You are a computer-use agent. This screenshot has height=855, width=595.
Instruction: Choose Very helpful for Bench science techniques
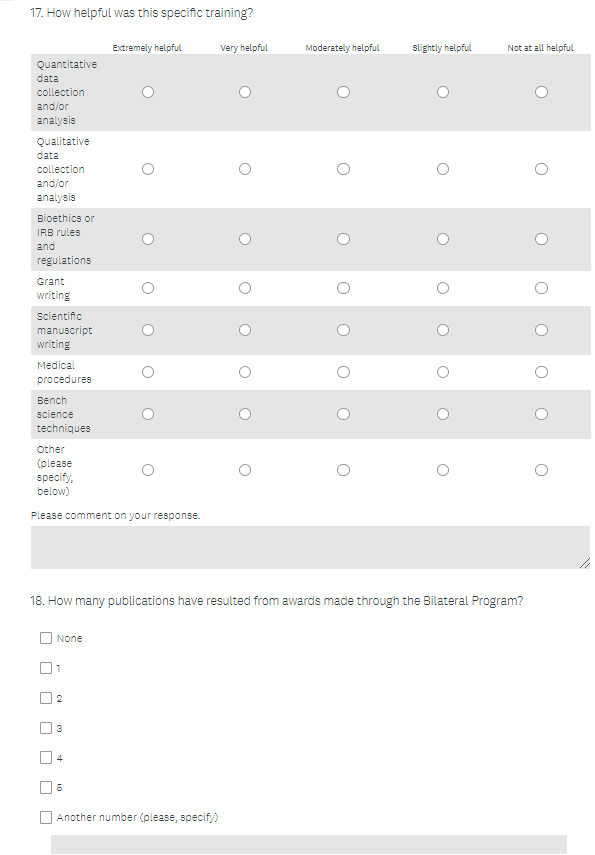point(245,414)
